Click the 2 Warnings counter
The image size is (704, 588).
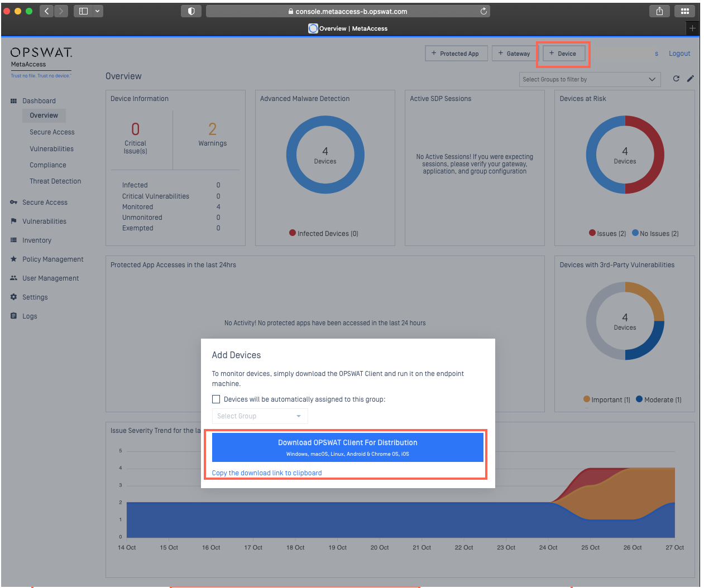[213, 134]
